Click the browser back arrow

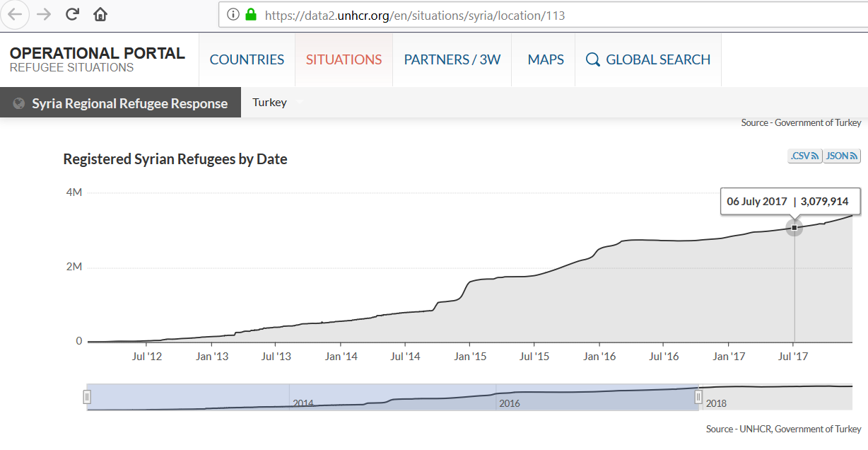[x=15, y=14]
